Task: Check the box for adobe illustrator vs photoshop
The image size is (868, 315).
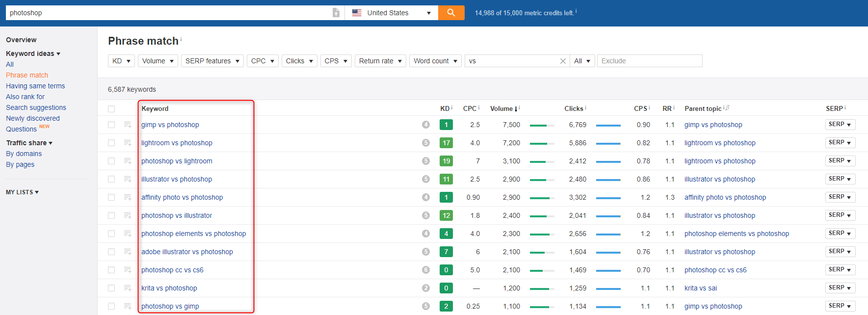Action: (111, 252)
